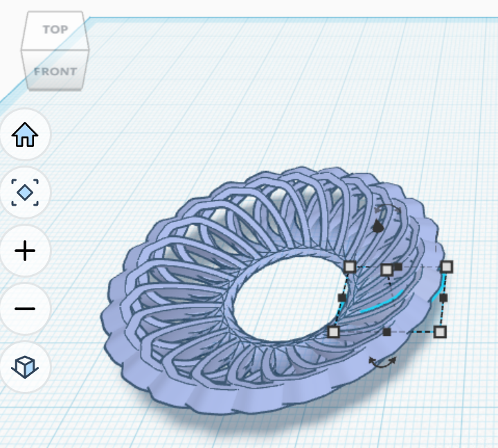Click the white top-center height handle

(x=386, y=269)
